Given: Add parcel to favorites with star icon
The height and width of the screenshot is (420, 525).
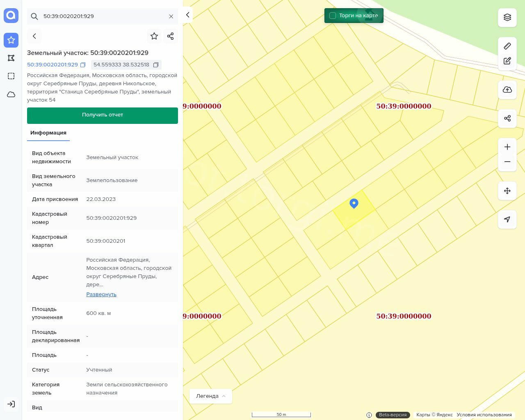Looking at the screenshot, I should pyautogui.click(x=154, y=36).
